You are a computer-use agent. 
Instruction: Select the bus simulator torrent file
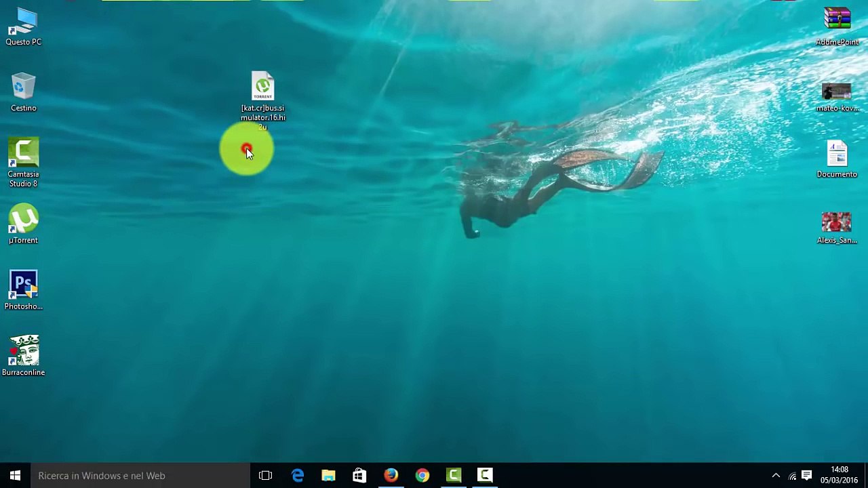click(x=262, y=100)
